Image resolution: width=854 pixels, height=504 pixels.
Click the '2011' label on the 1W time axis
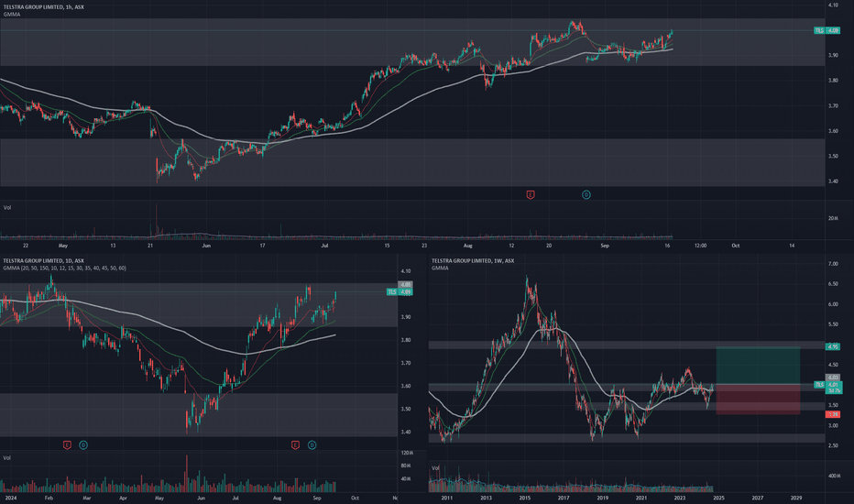446,498
